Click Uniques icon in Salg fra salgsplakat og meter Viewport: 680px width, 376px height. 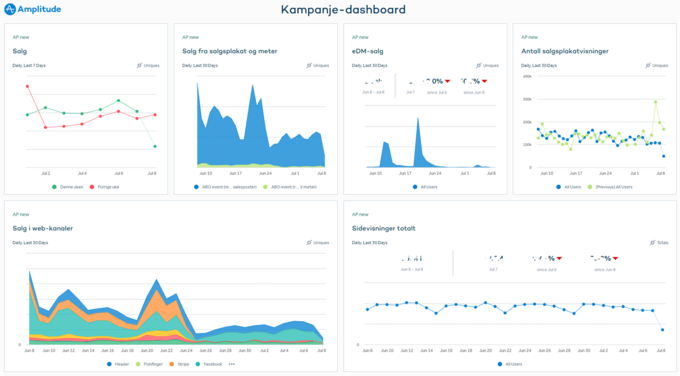(x=309, y=65)
